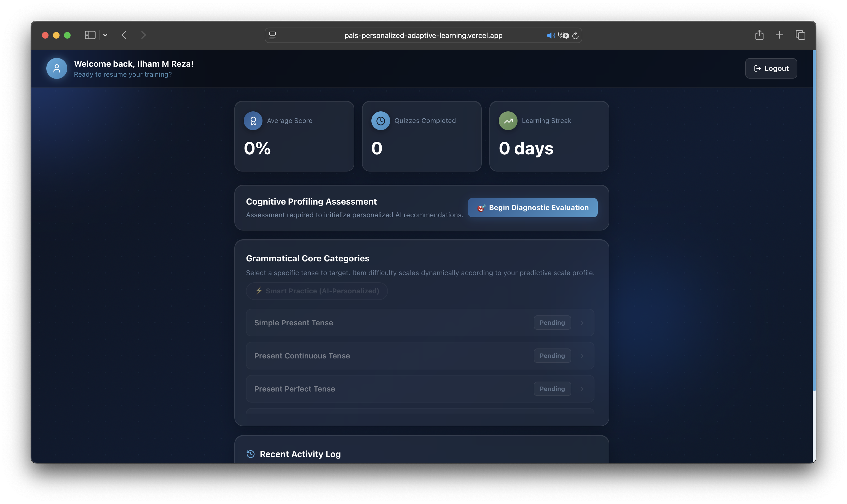Viewport: 847px width, 504px height.
Task: Open the sidebar tab group dropdown
Action: coord(105,35)
